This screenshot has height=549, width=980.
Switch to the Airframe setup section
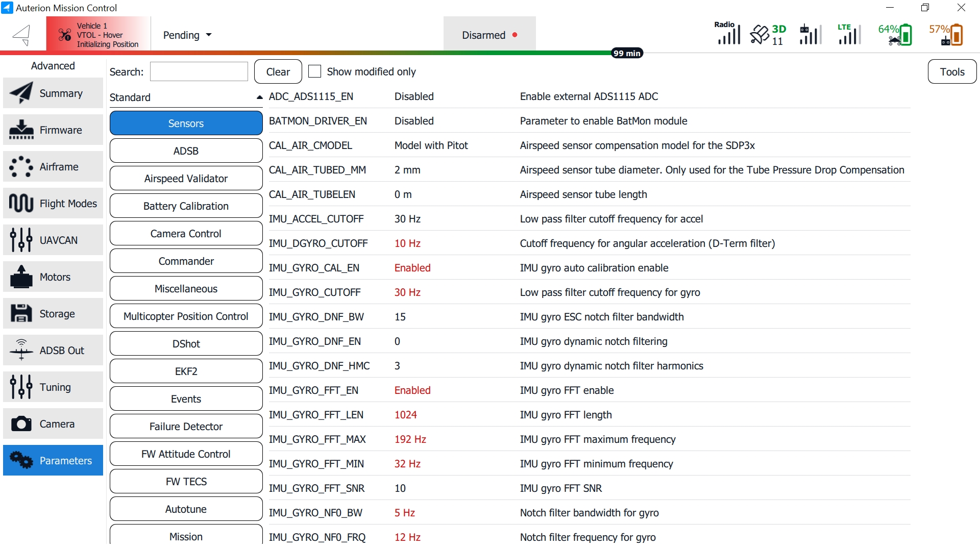coord(53,167)
